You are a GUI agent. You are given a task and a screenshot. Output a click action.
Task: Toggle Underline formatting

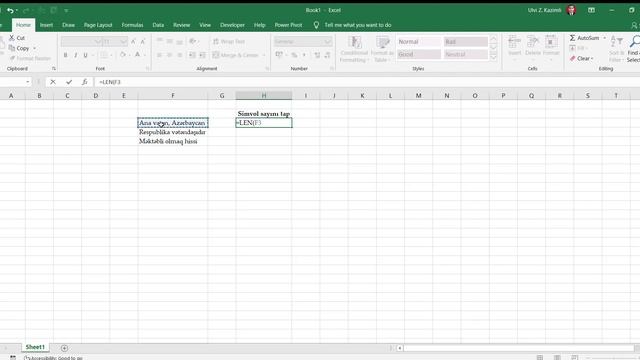point(85,55)
